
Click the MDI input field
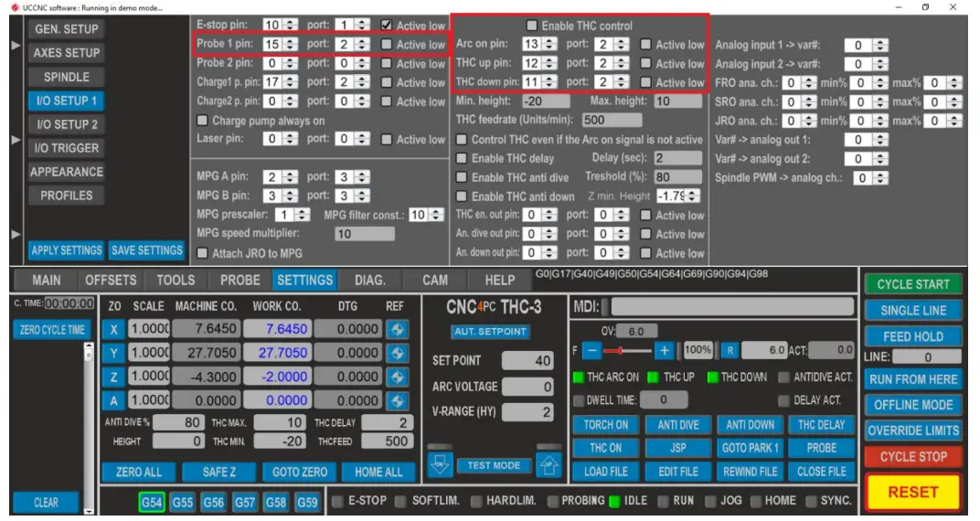732,306
